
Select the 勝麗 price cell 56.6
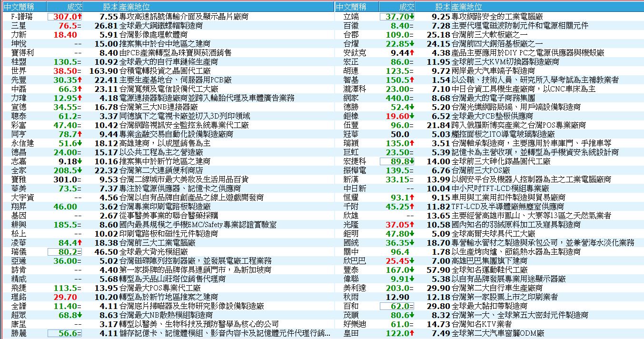click(x=64, y=333)
